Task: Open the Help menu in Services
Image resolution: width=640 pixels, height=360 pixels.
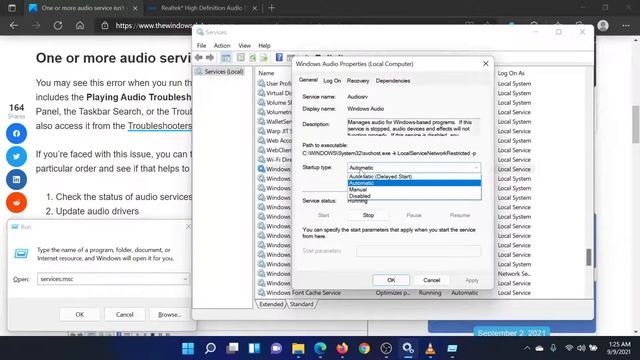Action: (264, 46)
